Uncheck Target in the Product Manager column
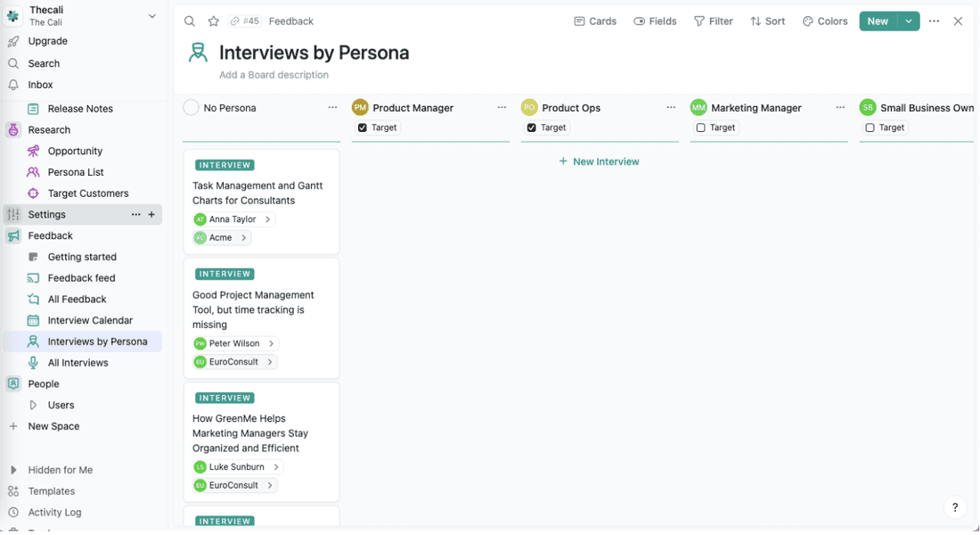The height and width of the screenshot is (535, 980). coord(362,127)
